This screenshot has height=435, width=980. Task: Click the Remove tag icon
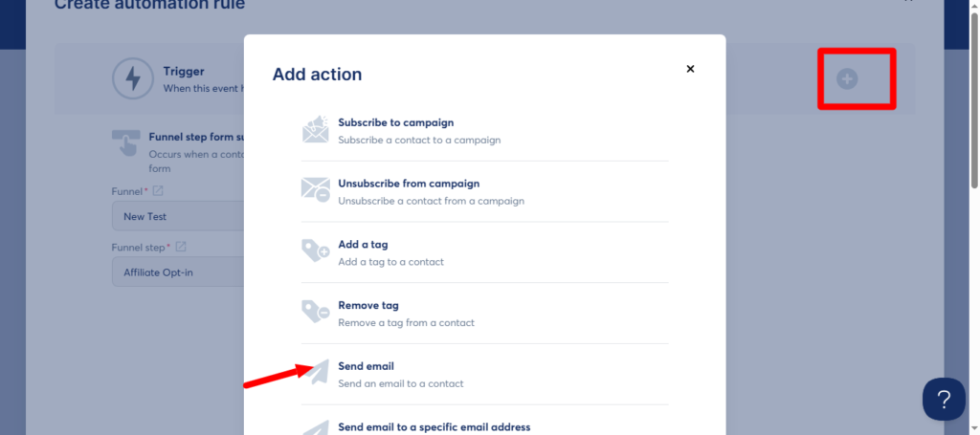(316, 312)
